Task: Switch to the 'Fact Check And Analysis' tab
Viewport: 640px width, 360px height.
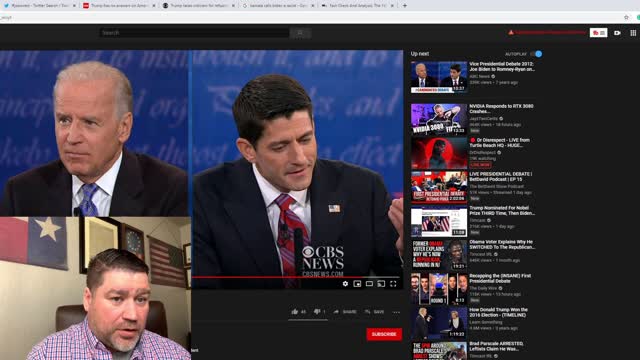Action: pos(357,6)
